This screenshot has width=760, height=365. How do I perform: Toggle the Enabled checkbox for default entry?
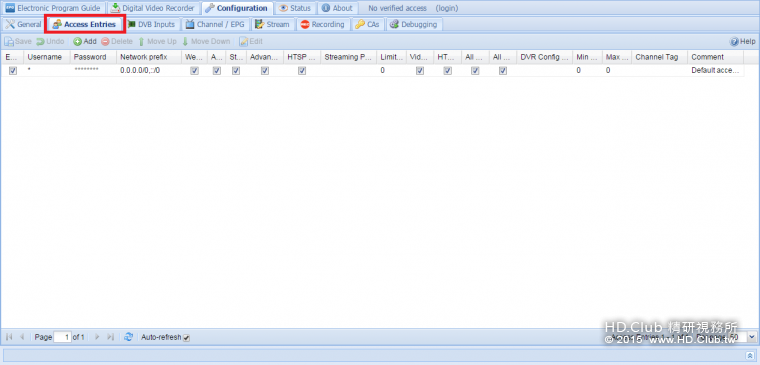point(13,71)
